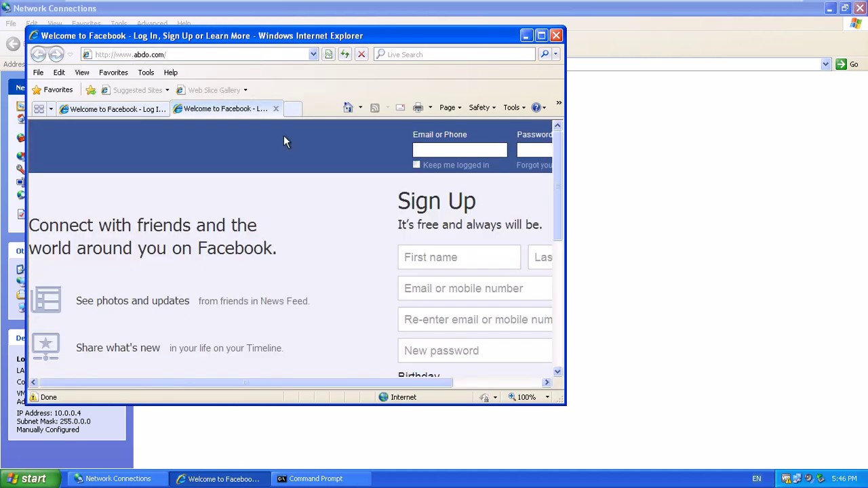This screenshot has width=868, height=488.
Task: Open the Favorites menu in the menu bar
Action: coord(113,73)
